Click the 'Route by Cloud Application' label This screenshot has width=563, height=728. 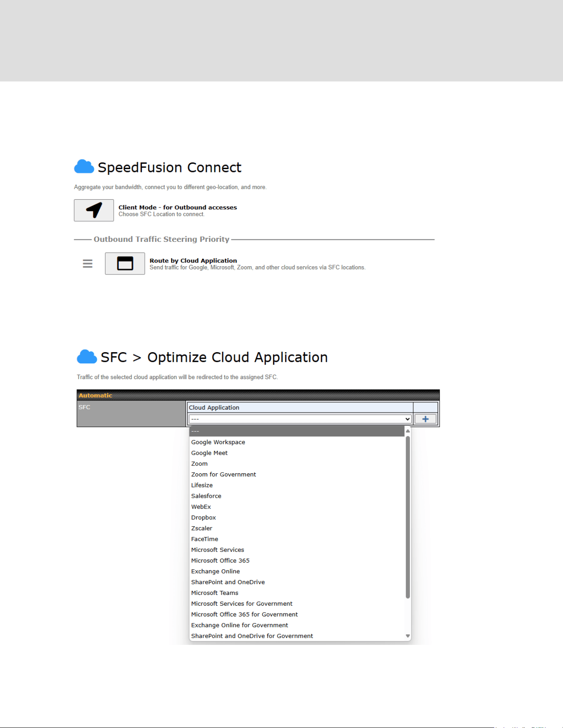click(x=193, y=260)
